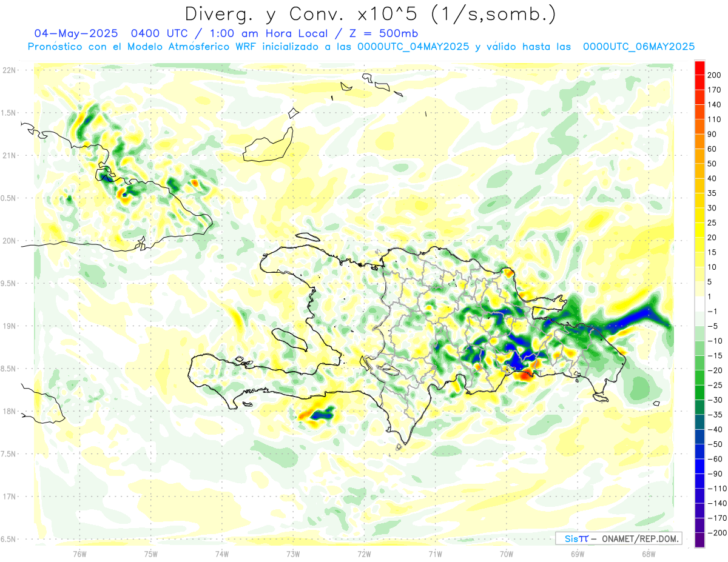Viewport: 728px width, 562px height.
Task: Click color scale value 140
Action: (714, 104)
